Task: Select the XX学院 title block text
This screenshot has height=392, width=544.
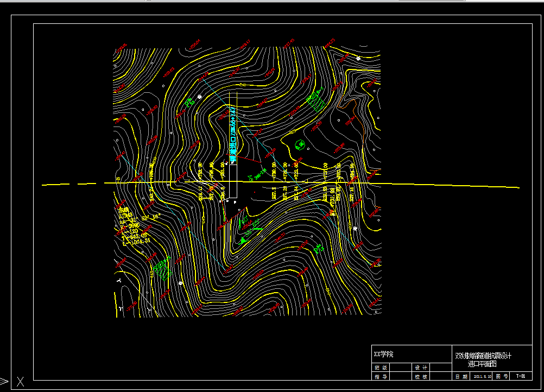Action: (383, 354)
